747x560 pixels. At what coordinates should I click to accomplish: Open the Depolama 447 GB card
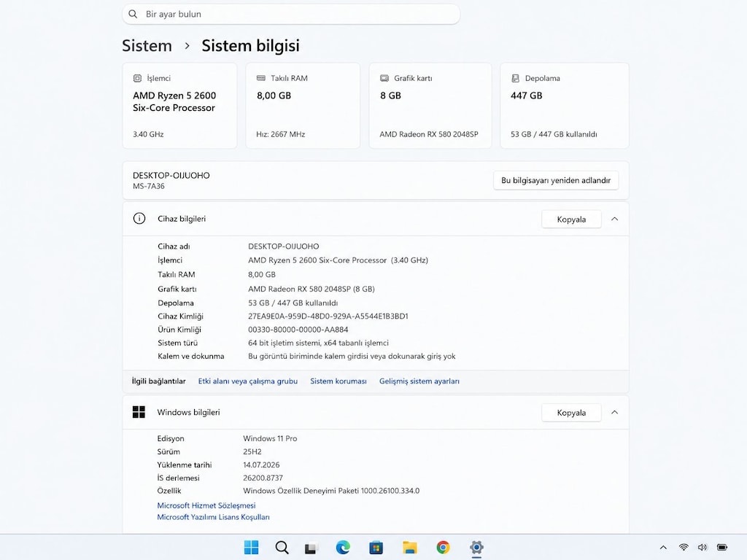tap(565, 106)
